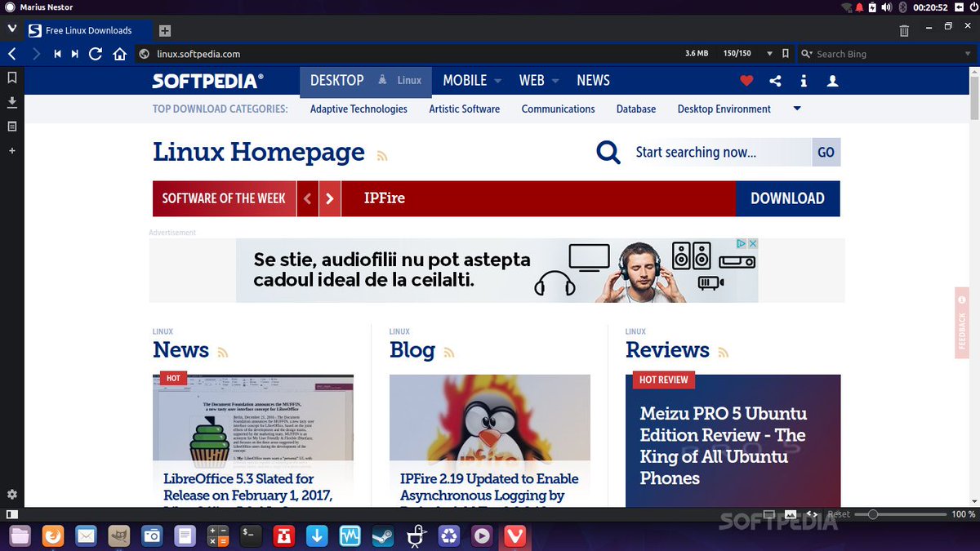Click the Softpedia red heart icon

[x=746, y=81]
